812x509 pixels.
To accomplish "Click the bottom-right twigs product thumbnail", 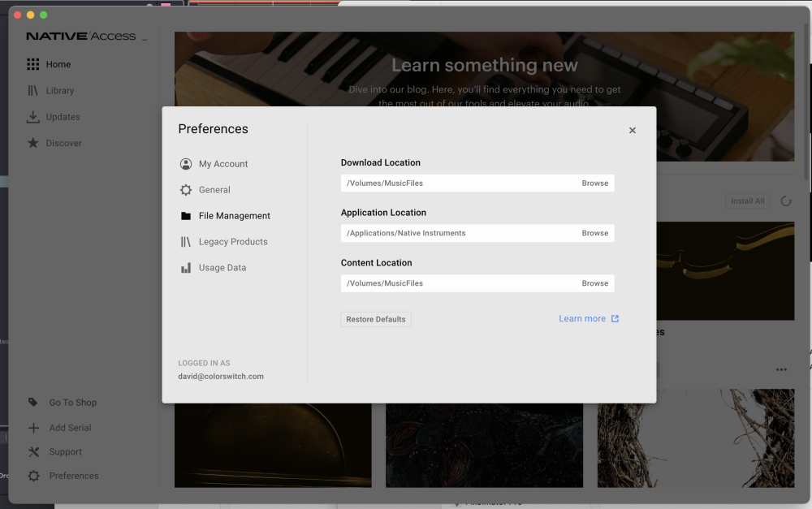I will (x=696, y=438).
